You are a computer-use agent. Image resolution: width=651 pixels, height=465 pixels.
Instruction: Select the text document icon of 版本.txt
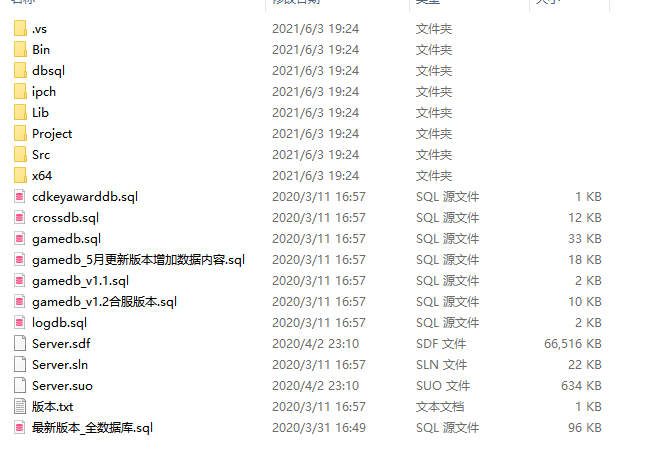click(x=20, y=406)
